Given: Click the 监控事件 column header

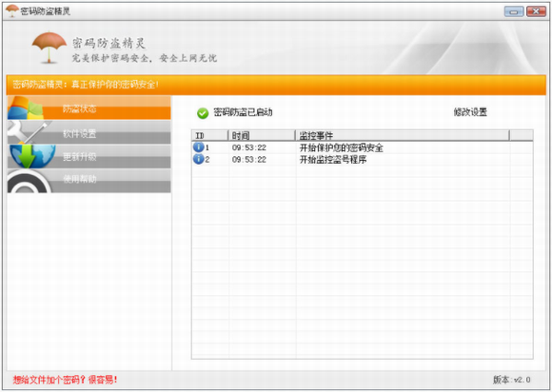Looking at the screenshot, I should [x=402, y=135].
